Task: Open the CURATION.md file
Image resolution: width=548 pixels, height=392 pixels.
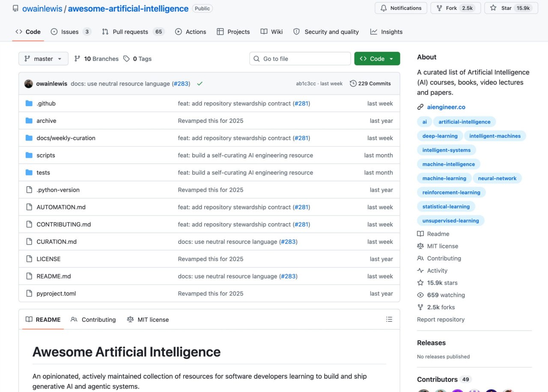Action: coord(57,242)
